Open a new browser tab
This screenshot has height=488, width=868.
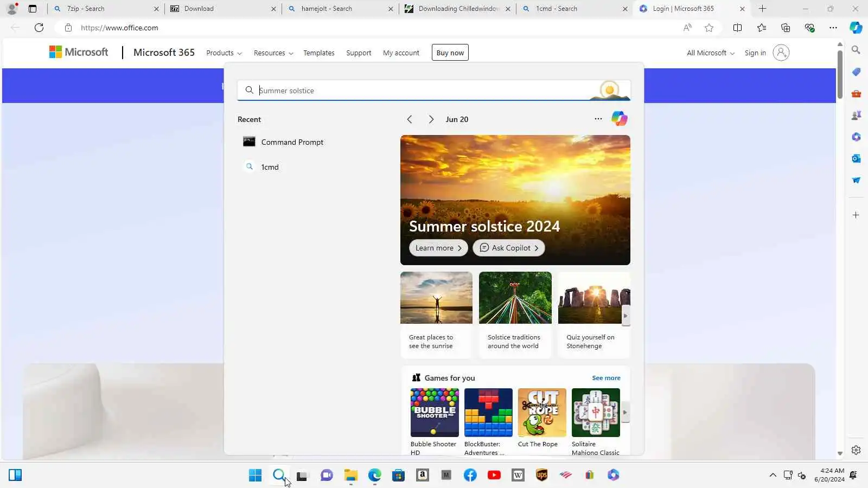tap(762, 9)
